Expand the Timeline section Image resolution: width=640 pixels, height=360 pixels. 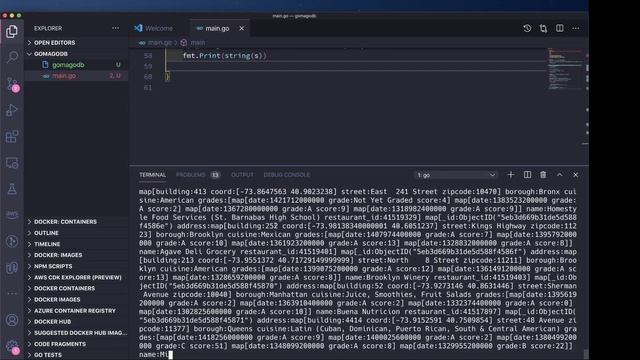(x=76, y=244)
